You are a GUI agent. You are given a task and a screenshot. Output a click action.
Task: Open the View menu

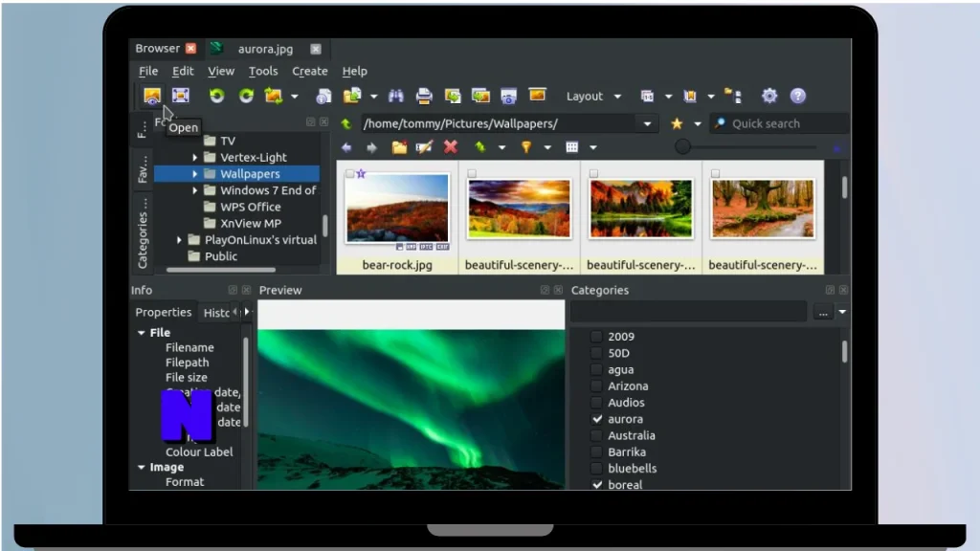221,71
